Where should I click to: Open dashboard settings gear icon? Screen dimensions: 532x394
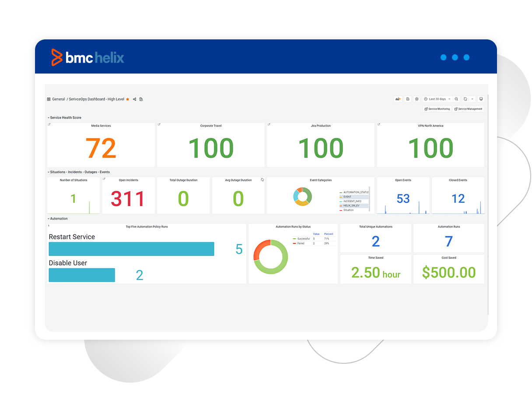[x=416, y=99]
